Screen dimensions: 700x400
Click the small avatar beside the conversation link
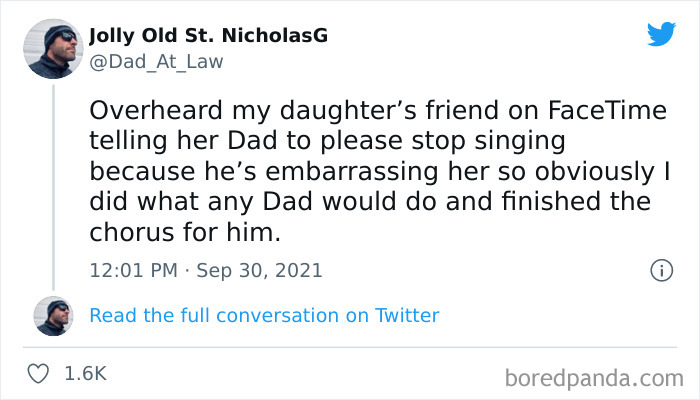[53, 315]
